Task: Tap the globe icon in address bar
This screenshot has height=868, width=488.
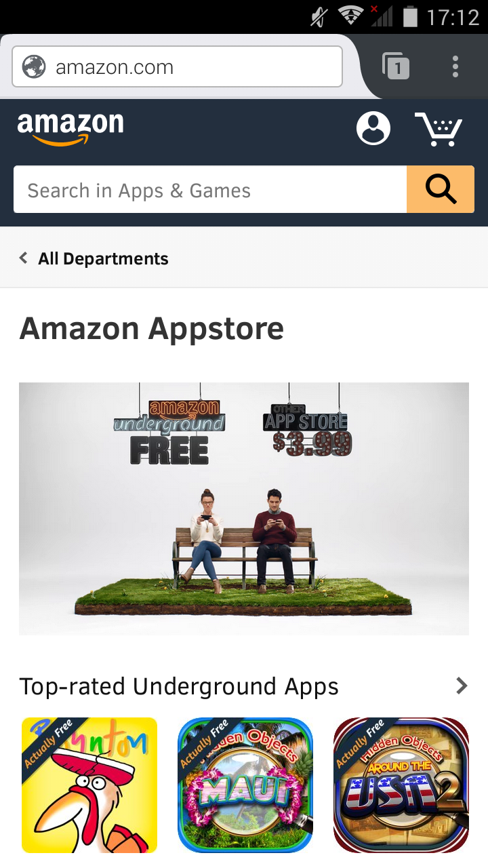Action: click(x=34, y=66)
